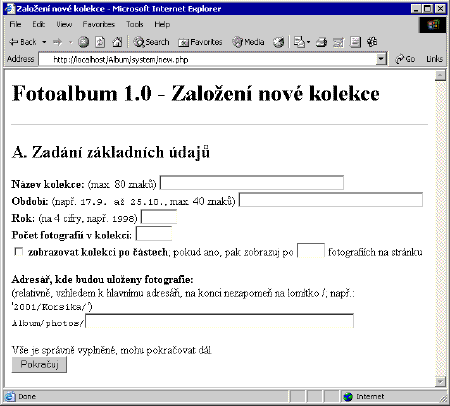450x406 pixels.
Task: Click the Rok year input field
Action: [x=159, y=217]
